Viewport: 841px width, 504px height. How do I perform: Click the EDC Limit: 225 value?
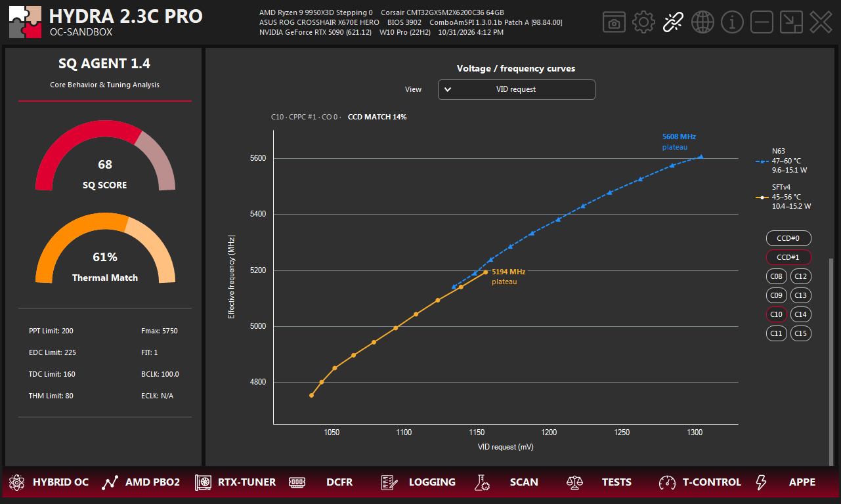(x=53, y=352)
